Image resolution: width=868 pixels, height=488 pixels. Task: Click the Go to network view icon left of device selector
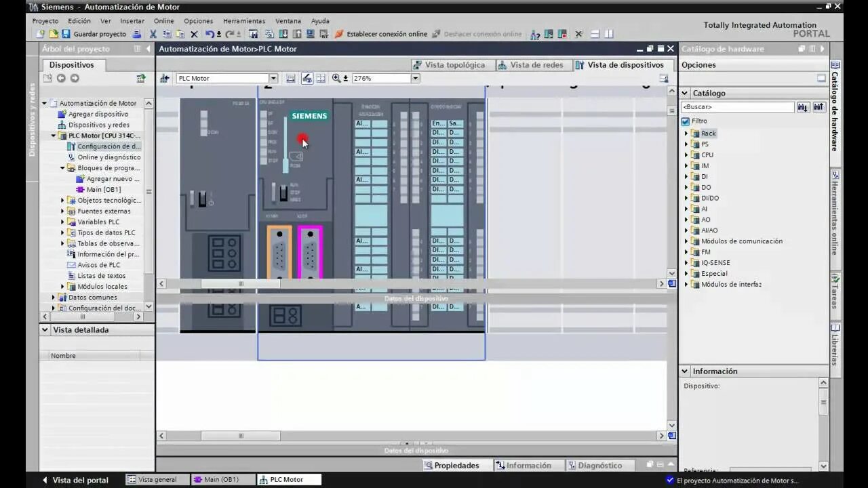tap(164, 78)
